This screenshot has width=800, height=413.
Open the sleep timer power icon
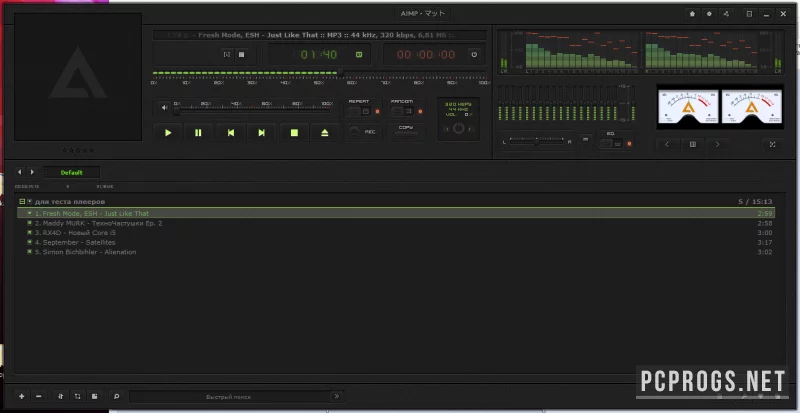474,55
